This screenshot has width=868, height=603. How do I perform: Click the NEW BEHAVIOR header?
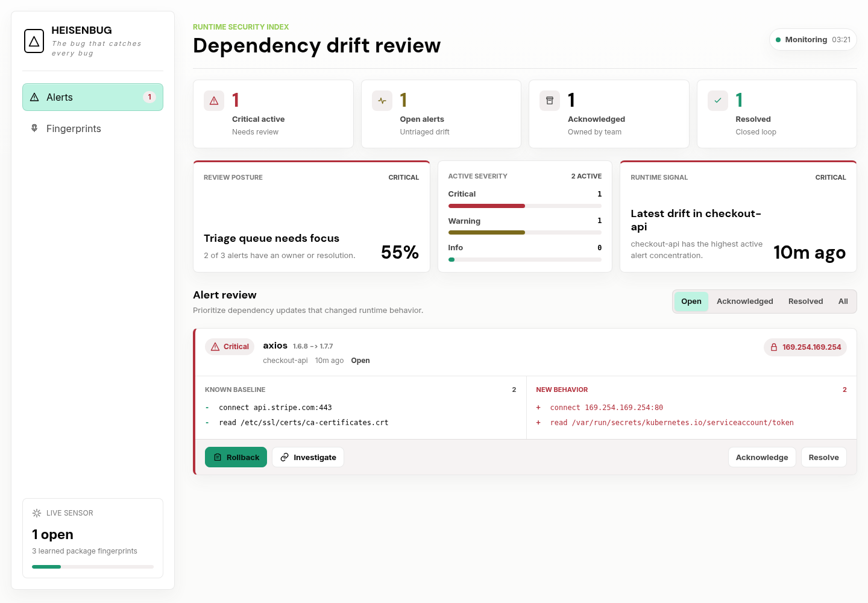click(x=562, y=390)
